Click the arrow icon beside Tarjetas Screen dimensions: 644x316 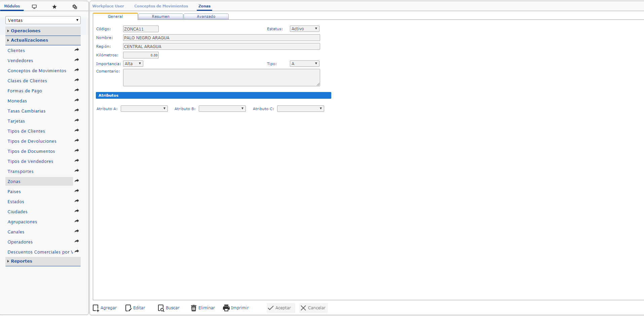pos(77,120)
